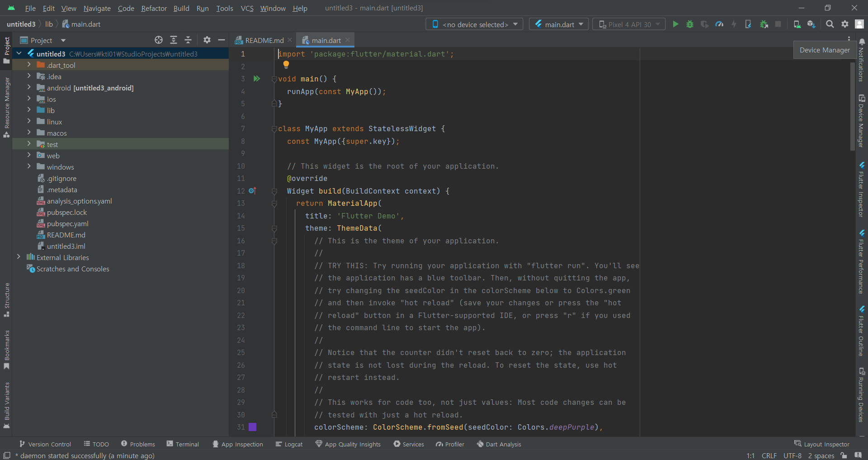The width and height of the screenshot is (868, 460).
Task: Expand the android folder chevron
Action: 29,87
